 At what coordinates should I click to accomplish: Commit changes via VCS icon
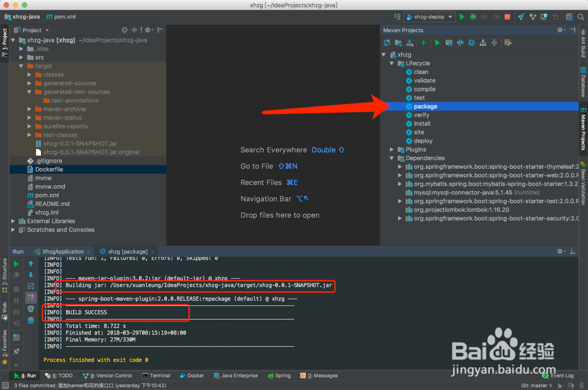[x=533, y=17]
